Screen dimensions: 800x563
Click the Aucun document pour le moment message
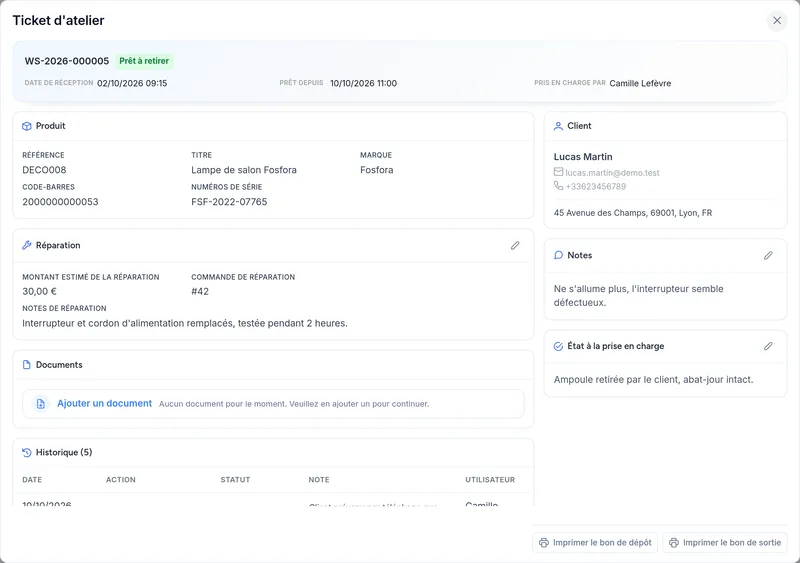point(294,404)
